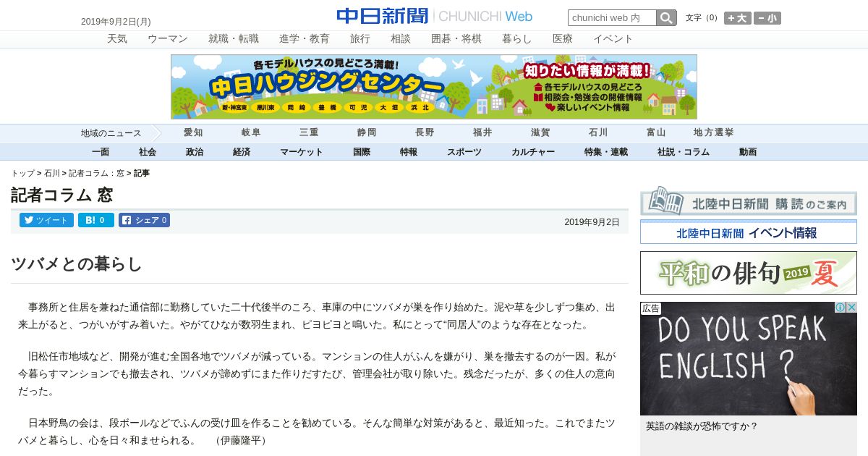Open the 天気 menu item

click(117, 39)
